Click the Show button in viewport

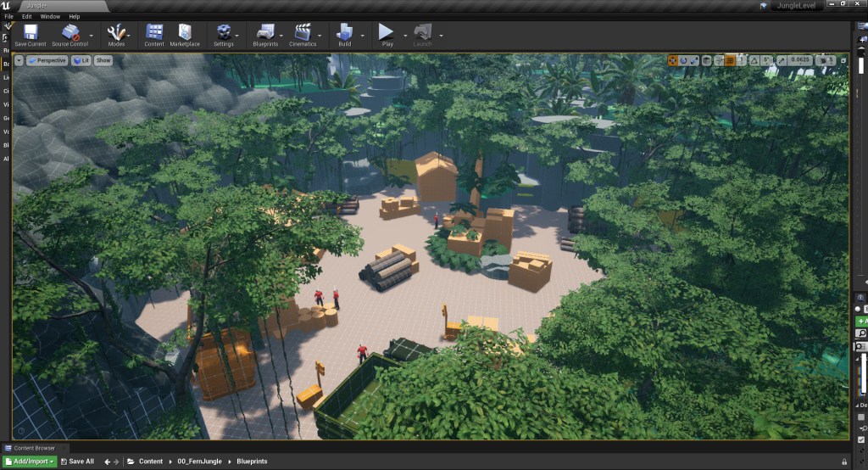click(x=103, y=60)
